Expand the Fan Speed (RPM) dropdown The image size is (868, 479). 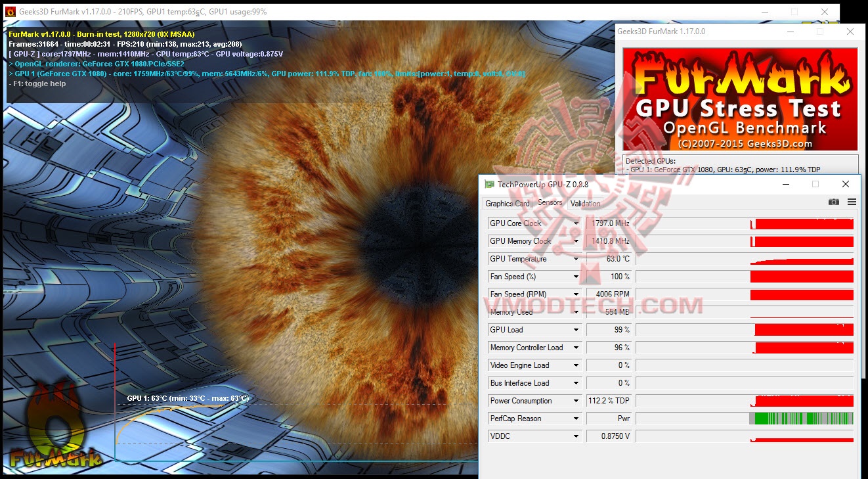pos(576,294)
